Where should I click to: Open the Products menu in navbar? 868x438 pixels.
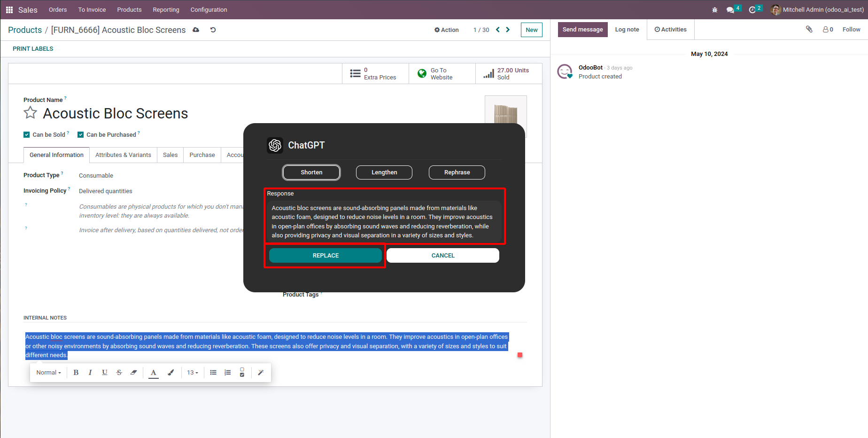[x=129, y=10]
